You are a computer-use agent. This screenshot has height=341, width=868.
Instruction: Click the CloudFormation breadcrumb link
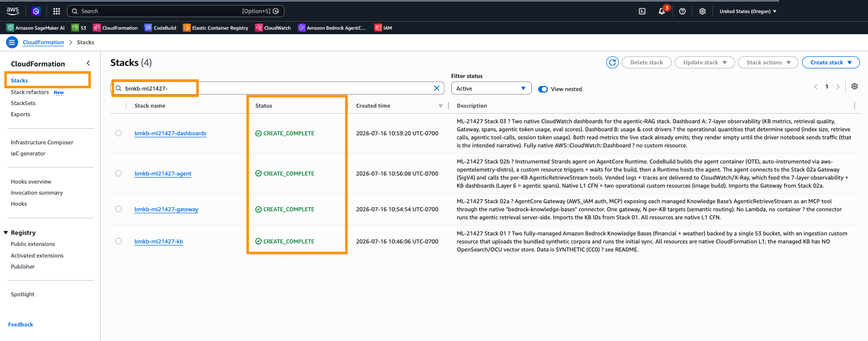tap(43, 42)
